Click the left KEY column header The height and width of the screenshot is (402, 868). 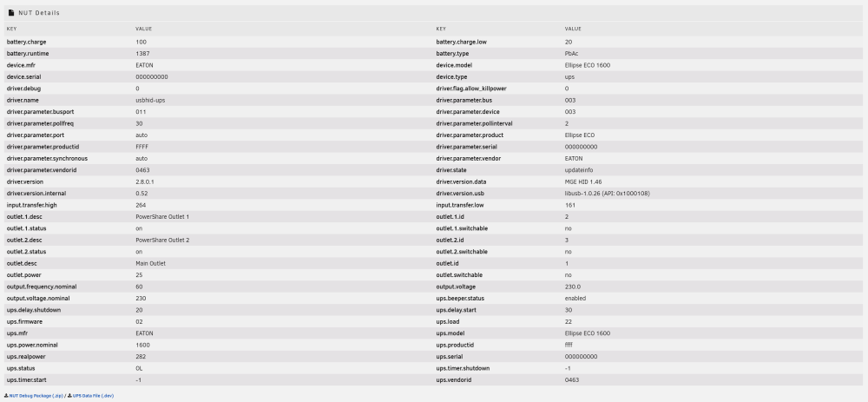(x=11, y=29)
